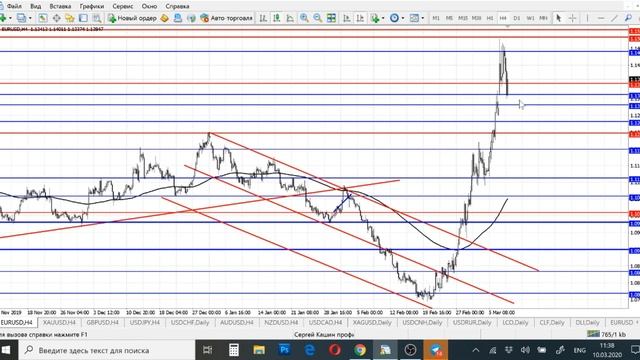The width and height of the screenshot is (640, 360).
Task: Select the trendline drawing tool
Action: pos(614,18)
